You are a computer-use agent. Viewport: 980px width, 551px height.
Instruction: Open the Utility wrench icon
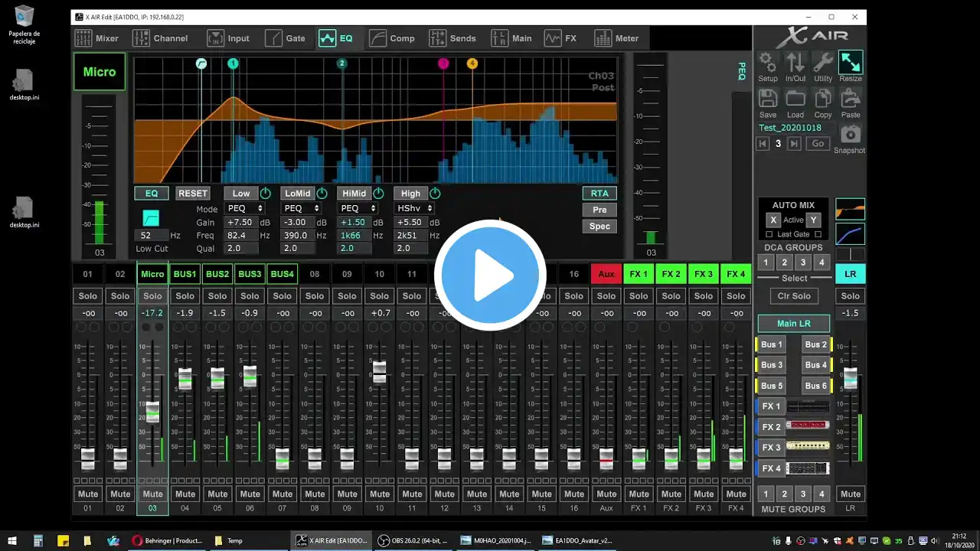(x=823, y=62)
